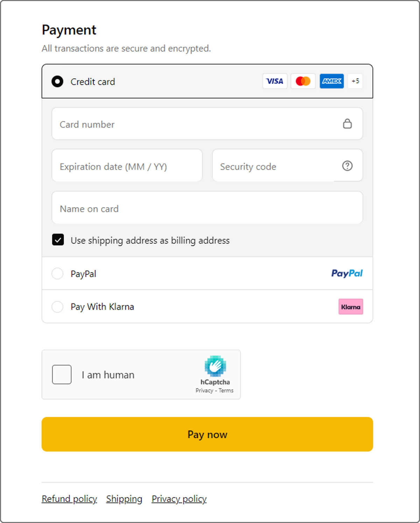Click the Visa card logo
Image resolution: width=420 pixels, height=523 pixels.
point(275,81)
